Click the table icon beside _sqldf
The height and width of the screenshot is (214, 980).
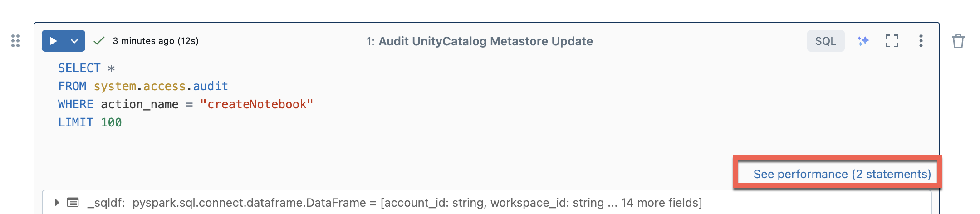pyautogui.click(x=73, y=202)
